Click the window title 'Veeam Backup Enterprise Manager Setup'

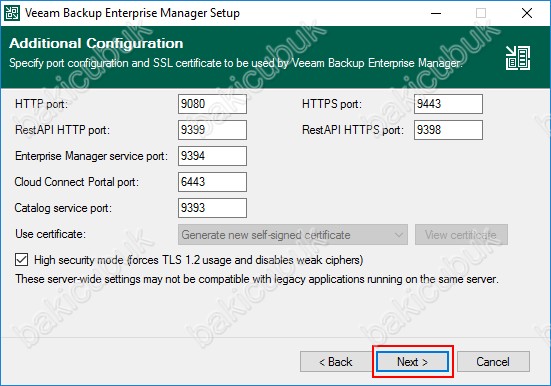click(x=132, y=13)
